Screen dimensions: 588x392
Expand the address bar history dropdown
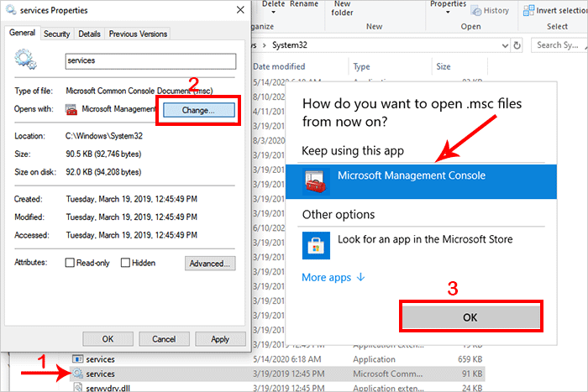pyautogui.click(x=505, y=45)
